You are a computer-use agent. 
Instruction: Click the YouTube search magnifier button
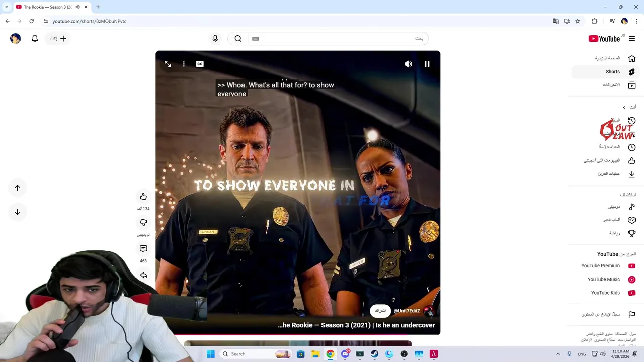click(x=238, y=39)
